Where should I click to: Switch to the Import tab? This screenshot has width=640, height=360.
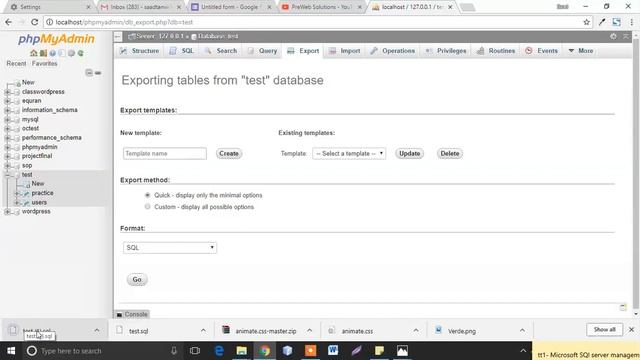click(x=345, y=51)
